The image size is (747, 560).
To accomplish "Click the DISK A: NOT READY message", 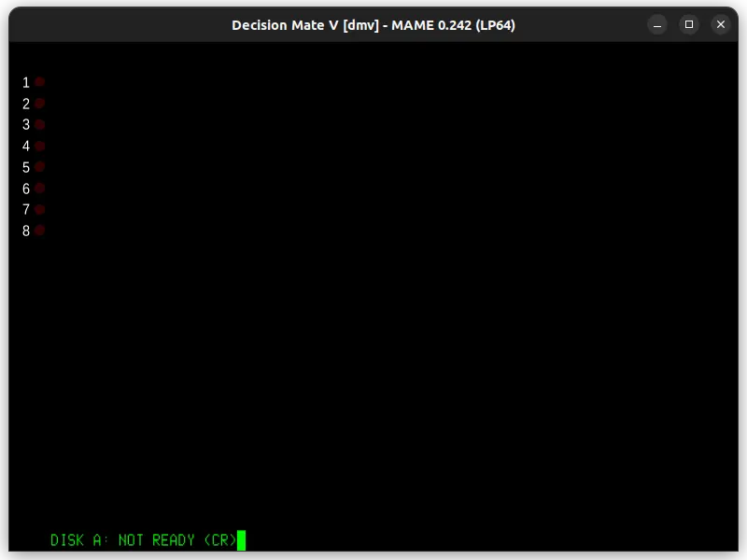I will [x=123, y=539].
